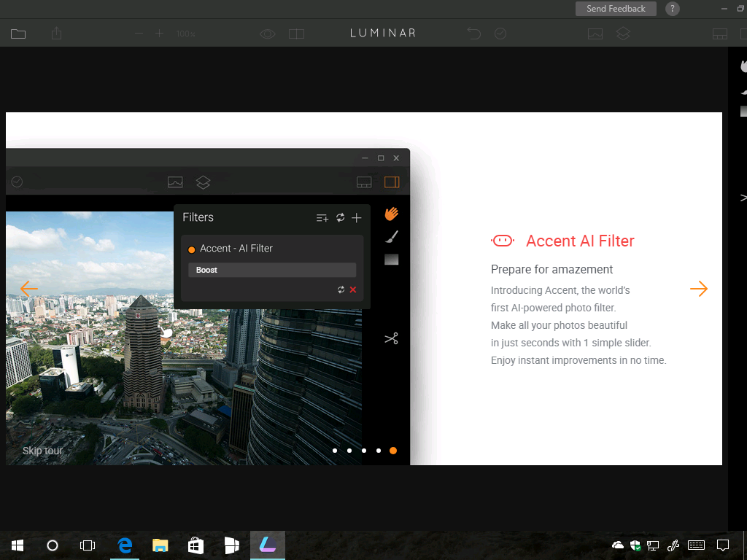Open OneDrive cloud icon in system tray
747x560 pixels.
[x=618, y=545]
